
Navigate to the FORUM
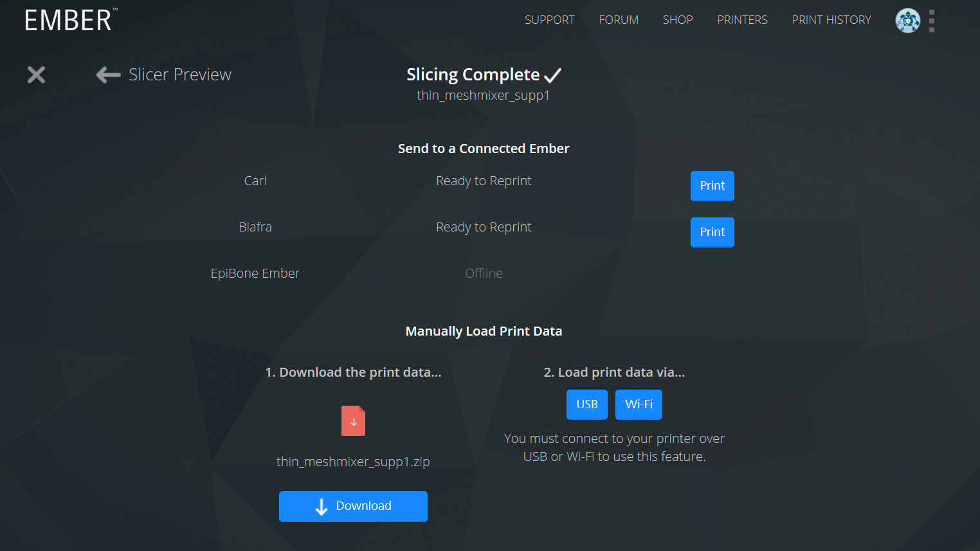(x=619, y=20)
